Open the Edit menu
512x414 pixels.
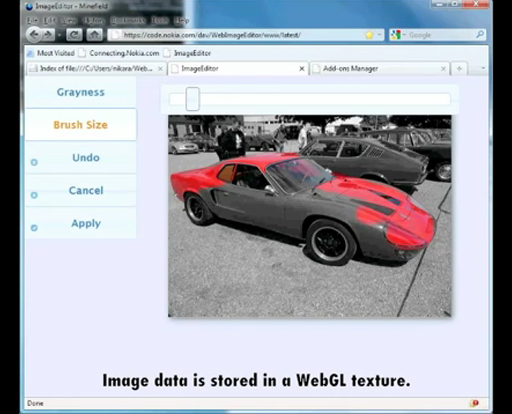(x=50, y=21)
